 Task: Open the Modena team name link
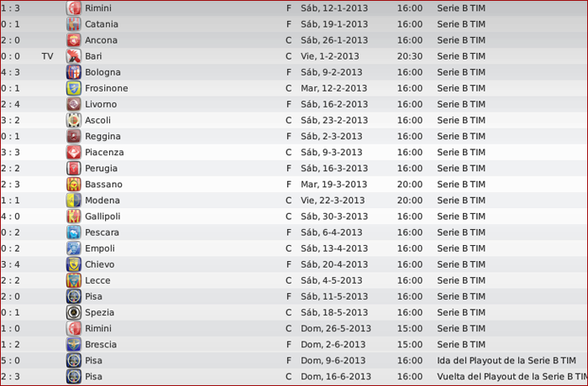(102, 201)
